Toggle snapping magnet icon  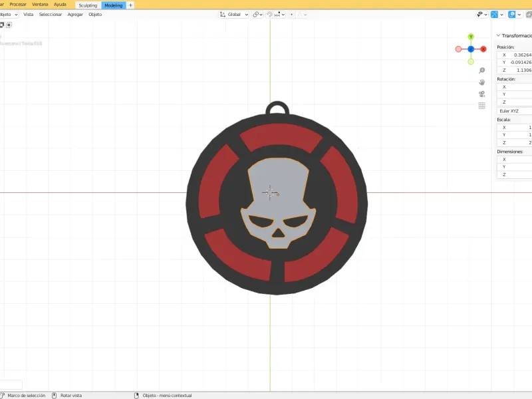pyautogui.click(x=269, y=15)
